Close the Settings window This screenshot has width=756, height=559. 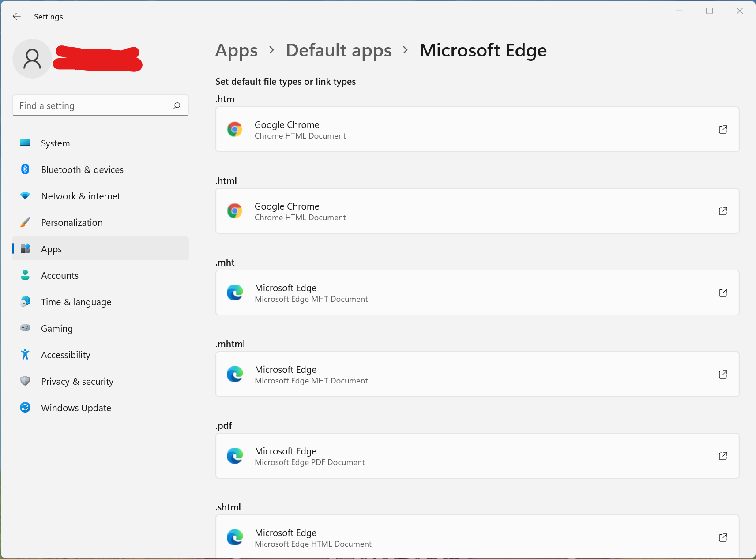pos(740,11)
